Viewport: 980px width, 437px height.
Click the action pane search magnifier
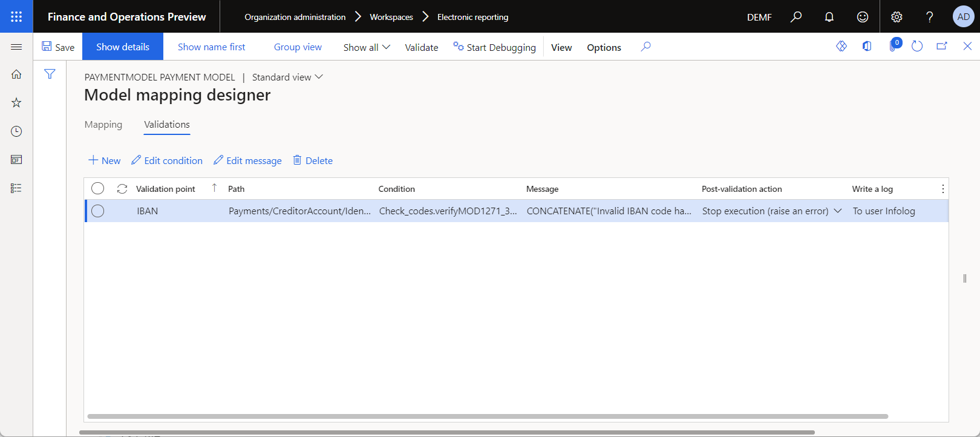pos(646,47)
